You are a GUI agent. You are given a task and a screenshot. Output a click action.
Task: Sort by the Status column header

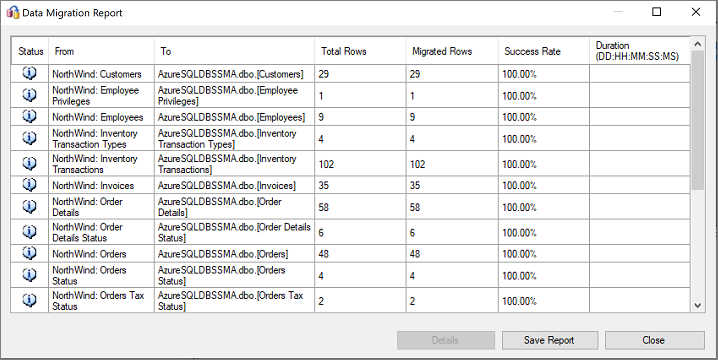pos(30,51)
